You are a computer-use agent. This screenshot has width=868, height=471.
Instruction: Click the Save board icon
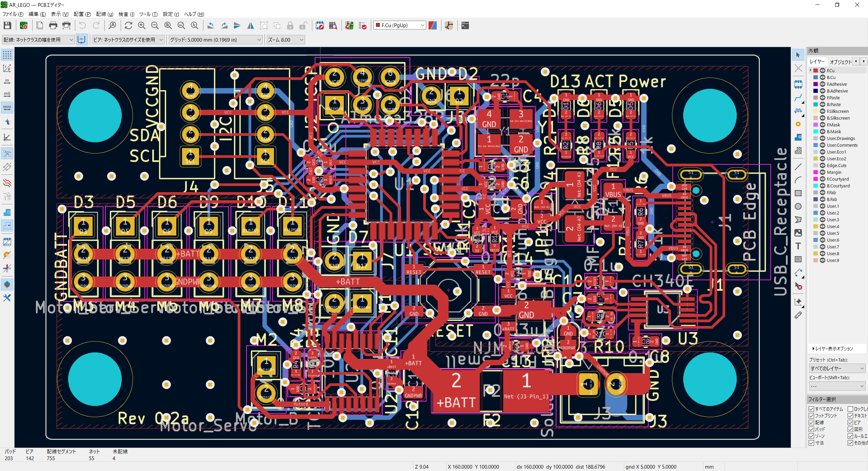click(7, 25)
